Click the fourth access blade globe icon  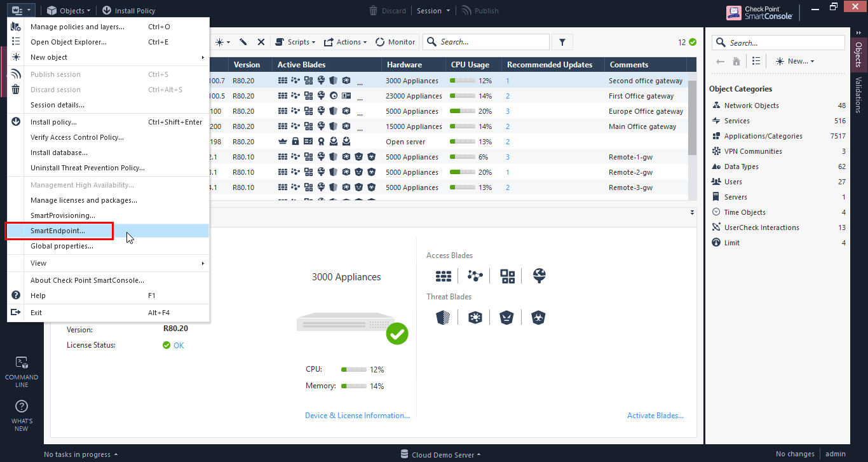pyautogui.click(x=539, y=276)
